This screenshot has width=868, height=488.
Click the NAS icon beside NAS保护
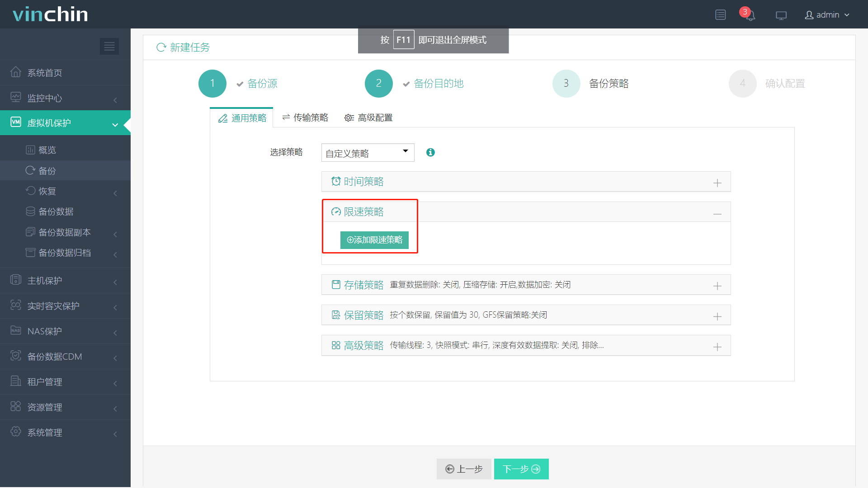point(16,330)
